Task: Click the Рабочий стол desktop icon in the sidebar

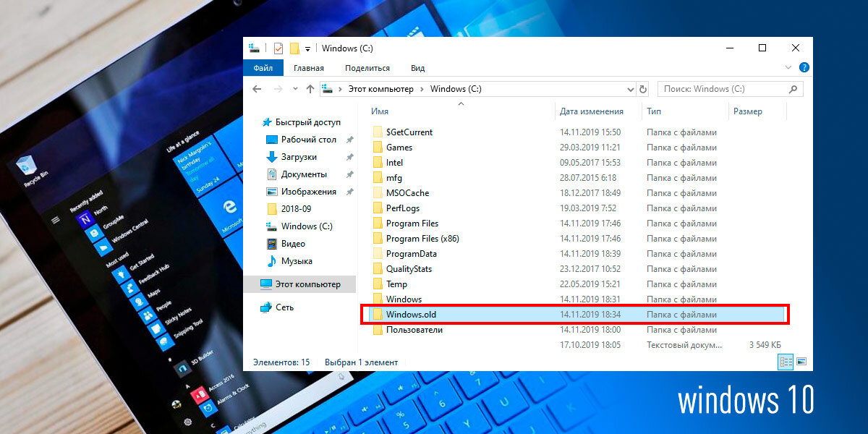Action: point(272,140)
